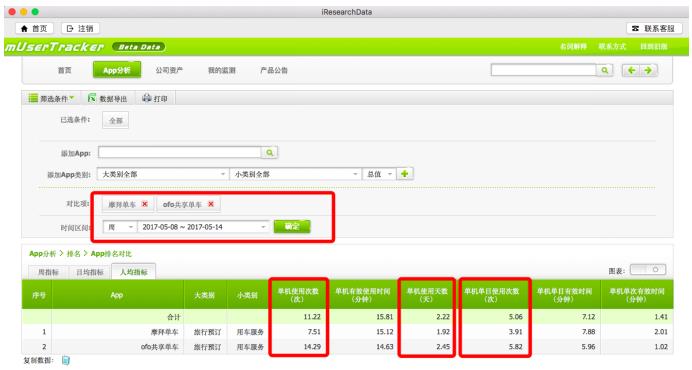Click the data export Excel icon

[x=92, y=98]
